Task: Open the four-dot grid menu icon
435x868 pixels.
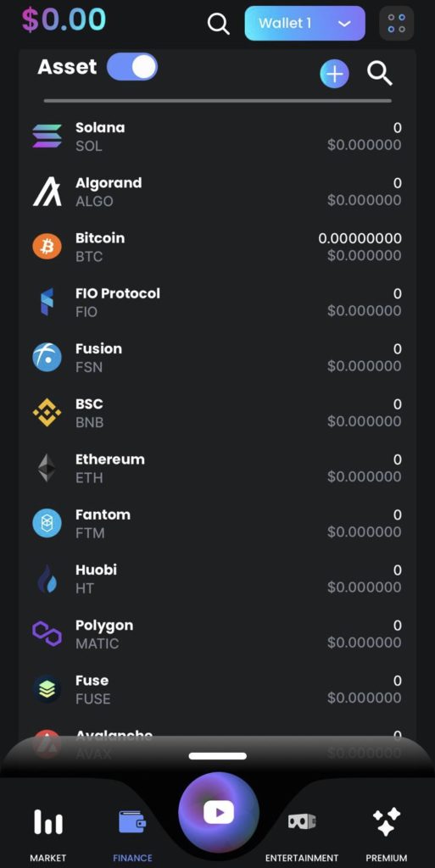Action: pyautogui.click(x=396, y=23)
